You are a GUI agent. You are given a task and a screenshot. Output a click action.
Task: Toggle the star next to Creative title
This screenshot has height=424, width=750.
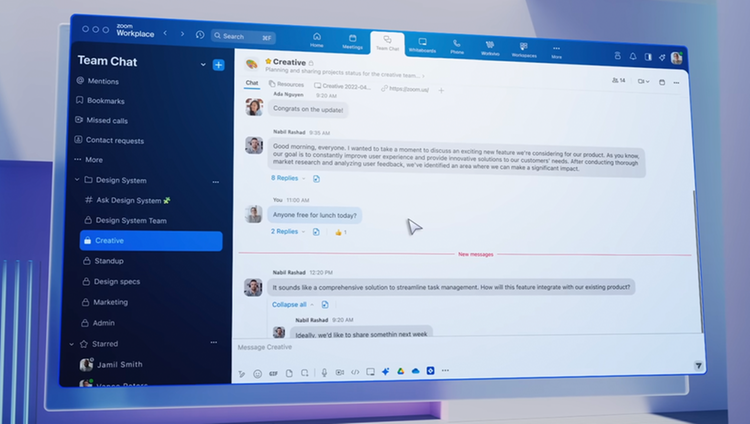coord(268,61)
